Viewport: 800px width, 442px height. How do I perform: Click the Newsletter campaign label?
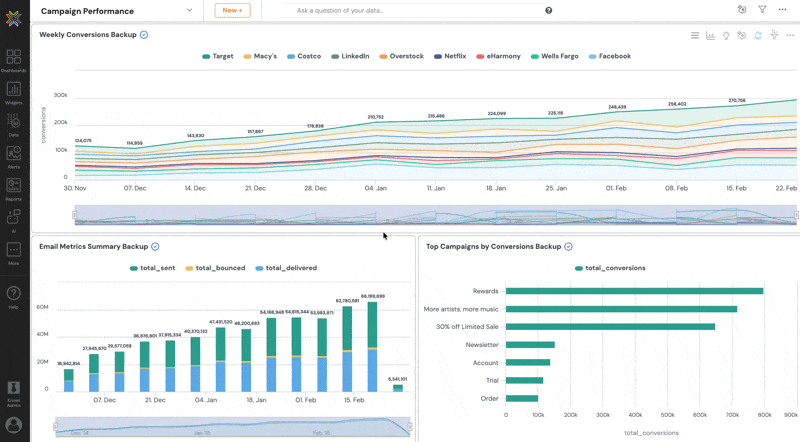[482, 345]
